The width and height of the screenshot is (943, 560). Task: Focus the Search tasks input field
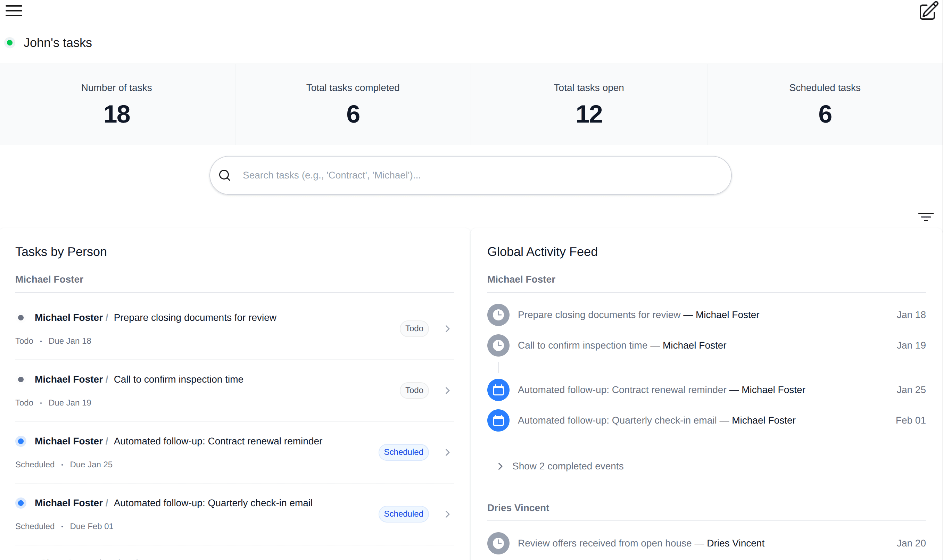[479, 175]
